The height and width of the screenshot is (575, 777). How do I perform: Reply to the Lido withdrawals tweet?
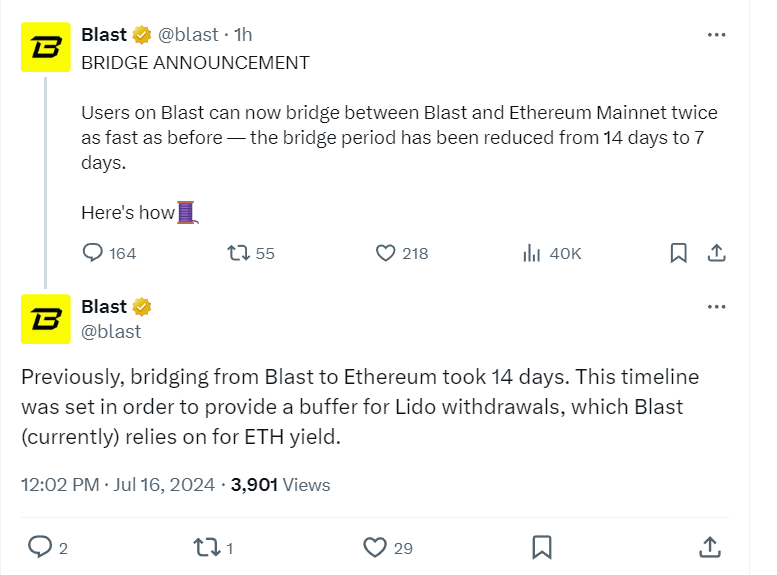[x=48, y=548]
